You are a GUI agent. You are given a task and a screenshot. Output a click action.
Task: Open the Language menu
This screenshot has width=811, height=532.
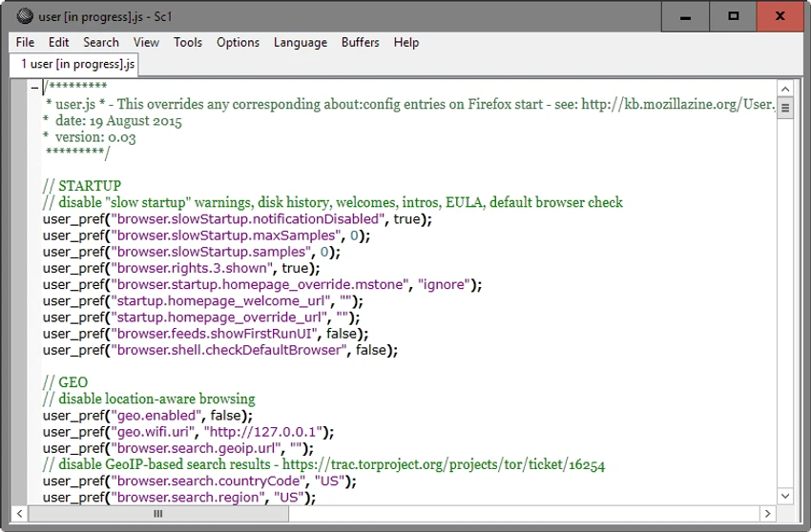point(301,42)
